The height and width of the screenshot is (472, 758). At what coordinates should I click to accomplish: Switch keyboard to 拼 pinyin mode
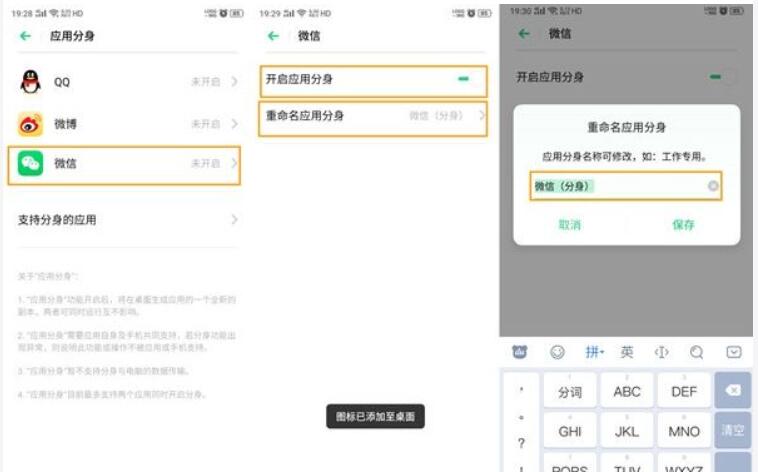594,352
